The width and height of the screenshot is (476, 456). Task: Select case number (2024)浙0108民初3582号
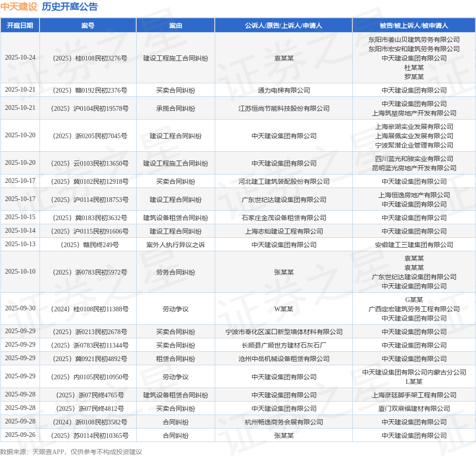click(x=90, y=422)
